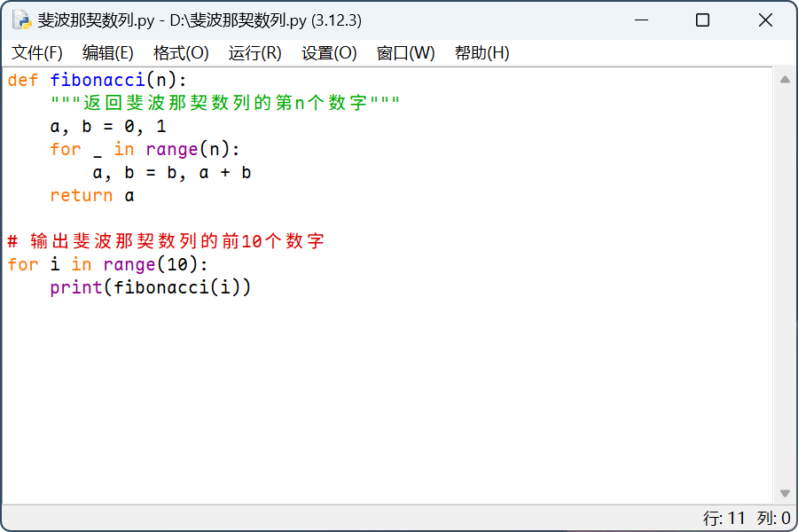Click the line 'a, b = b, a + b'
798x532 pixels.
172,173
